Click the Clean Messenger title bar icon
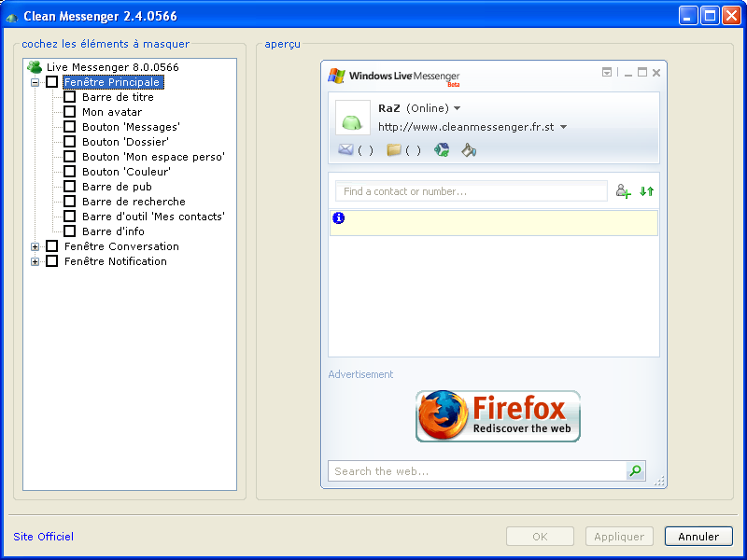 point(12,17)
